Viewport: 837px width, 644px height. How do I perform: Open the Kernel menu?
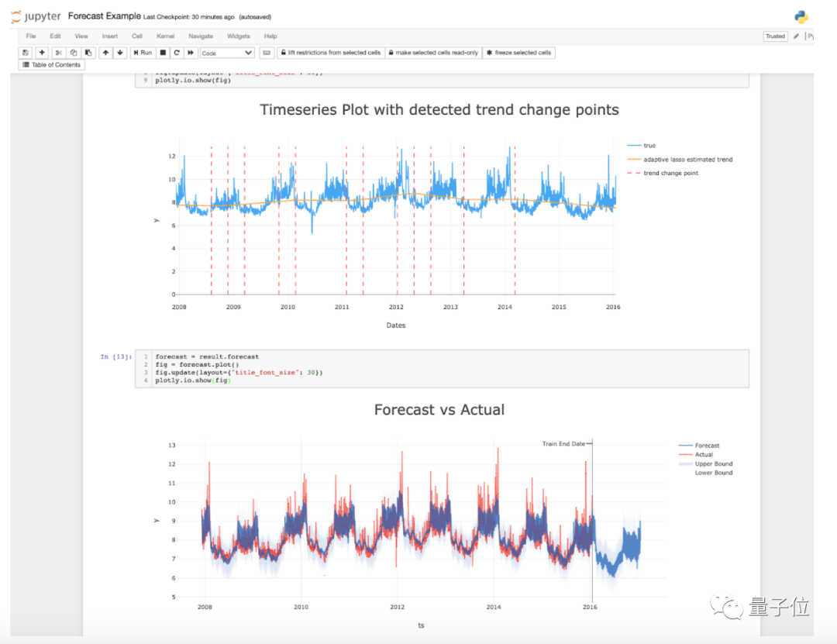(165, 36)
